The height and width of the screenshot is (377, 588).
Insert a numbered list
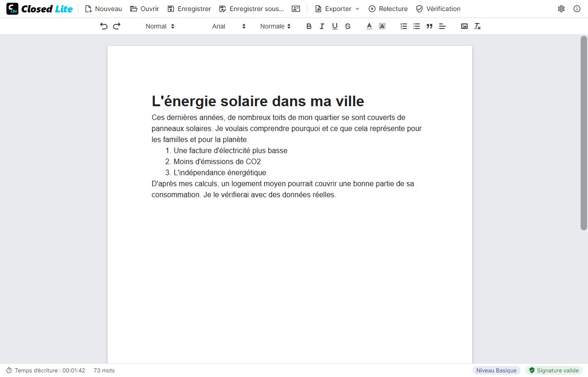point(404,26)
